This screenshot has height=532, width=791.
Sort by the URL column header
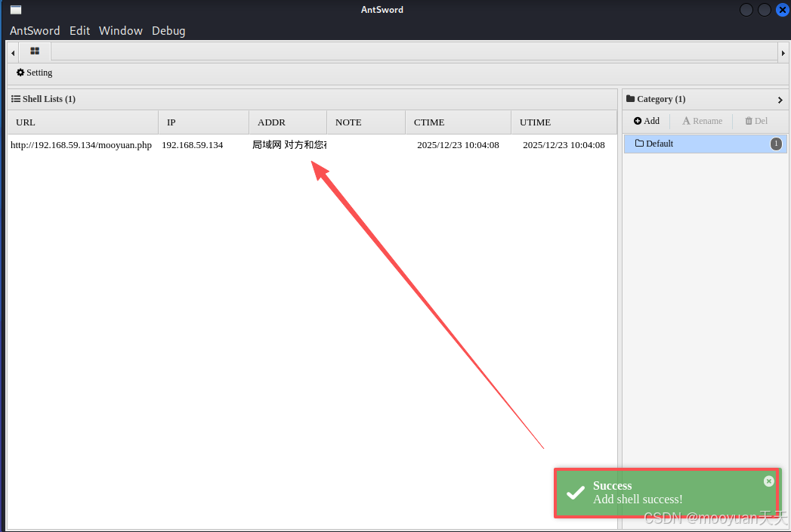[x=83, y=122]
